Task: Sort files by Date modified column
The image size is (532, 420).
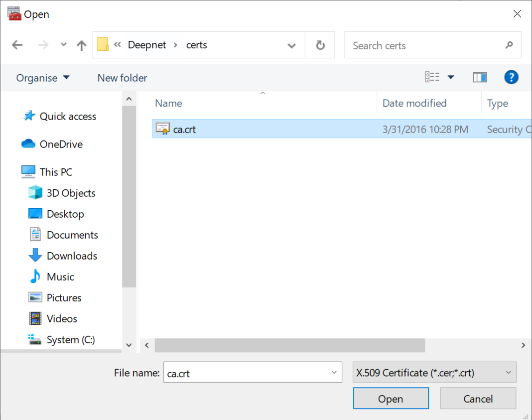Action: coord(414,103)
